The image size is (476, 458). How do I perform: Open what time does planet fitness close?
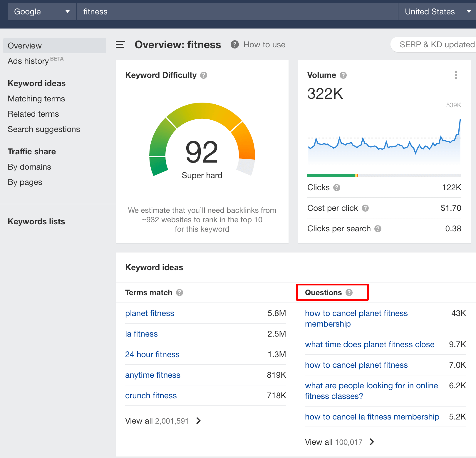370,345
